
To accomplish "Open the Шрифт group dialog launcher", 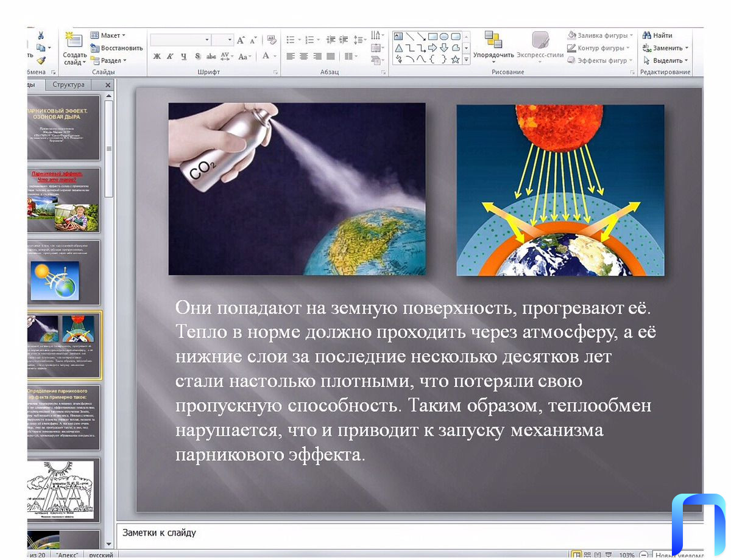I will pos(275,72).
